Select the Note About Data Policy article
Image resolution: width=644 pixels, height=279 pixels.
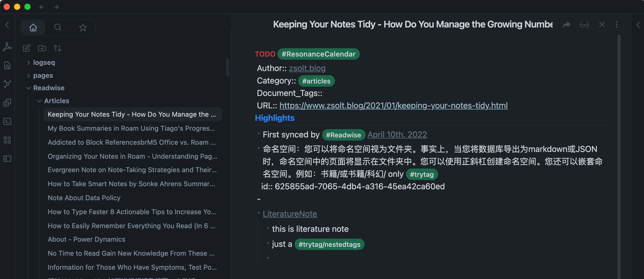point(84,198)
